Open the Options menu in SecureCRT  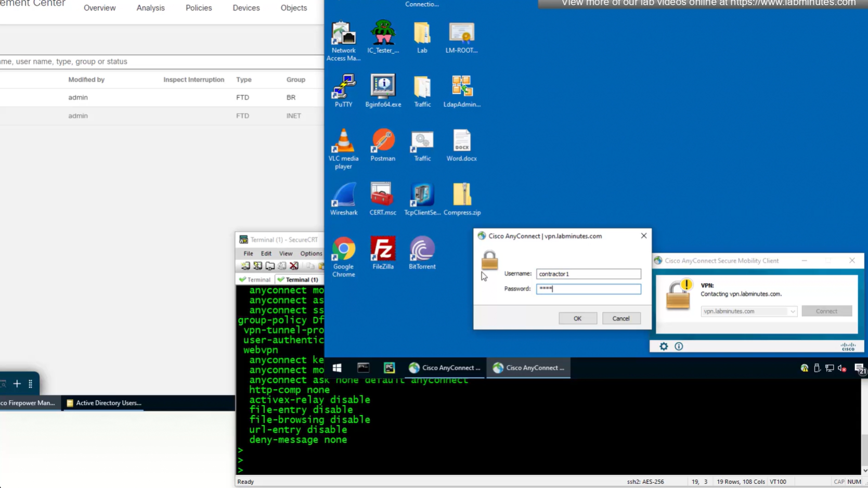click(x=311, y=253)
